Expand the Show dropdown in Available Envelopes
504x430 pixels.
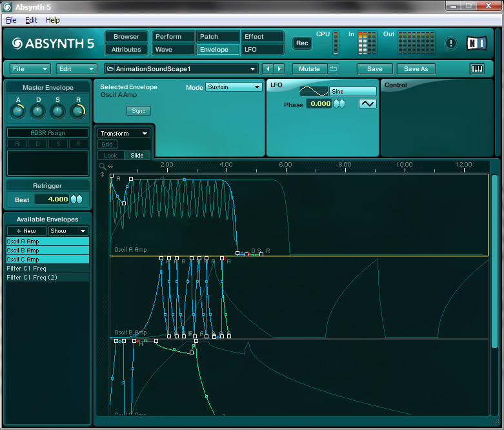(68, 230)
